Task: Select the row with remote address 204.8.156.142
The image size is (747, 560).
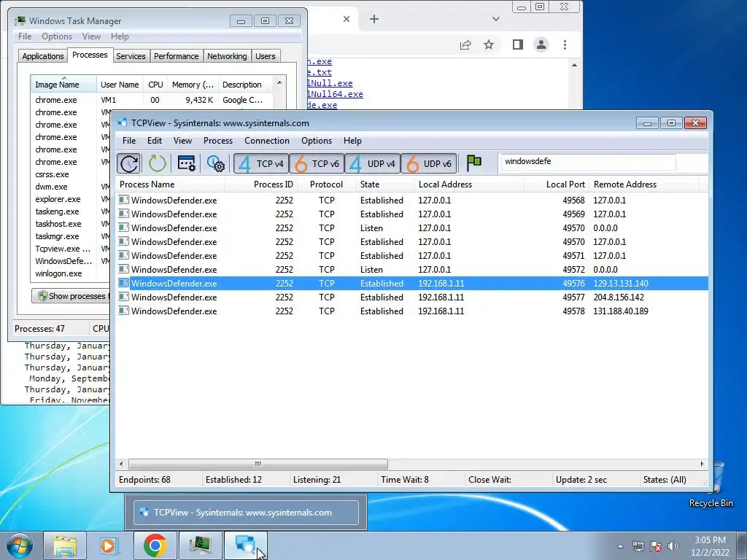Action: pos(412,297)
